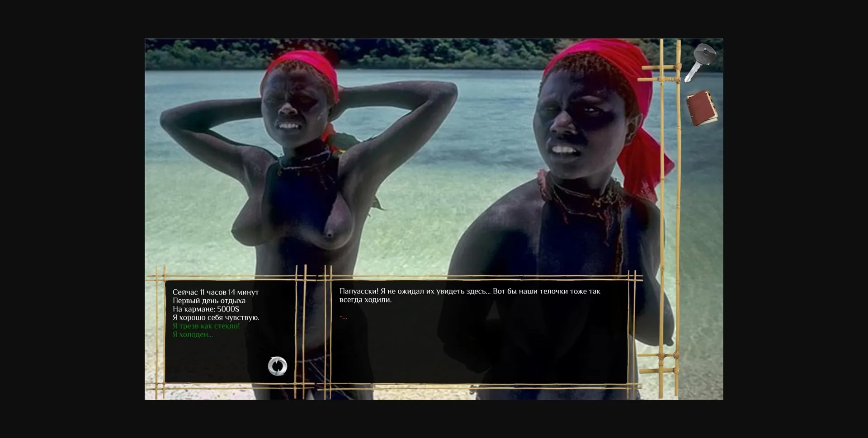Select the red "-..." dialogue option

click(x=344, y=317)
